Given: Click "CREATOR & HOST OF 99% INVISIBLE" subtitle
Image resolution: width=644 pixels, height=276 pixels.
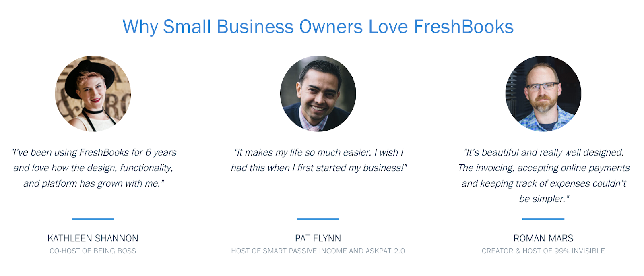Looking at the screenshot, I should pos(543,251).
